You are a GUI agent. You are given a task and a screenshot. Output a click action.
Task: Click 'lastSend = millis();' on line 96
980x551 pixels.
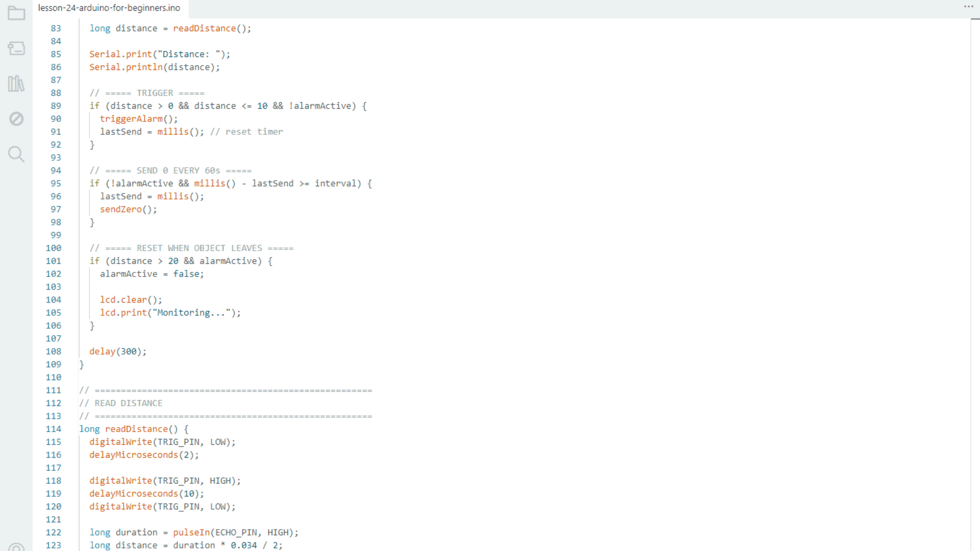click(152, 196)
